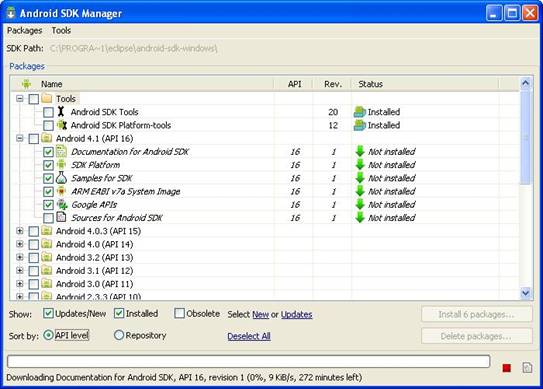543x389 pixels.
Task: Collapse the Android 4.1 (API 16) node
Action: pos(20,138)
